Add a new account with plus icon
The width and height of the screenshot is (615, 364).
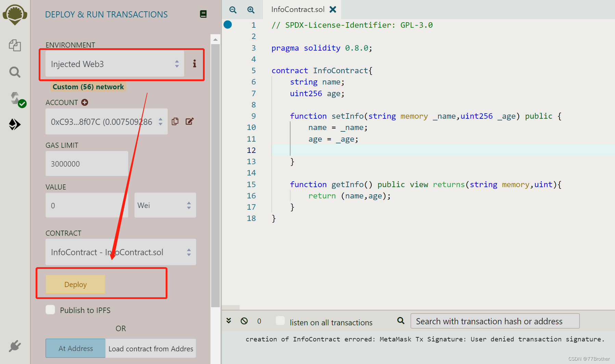[85, 102]
